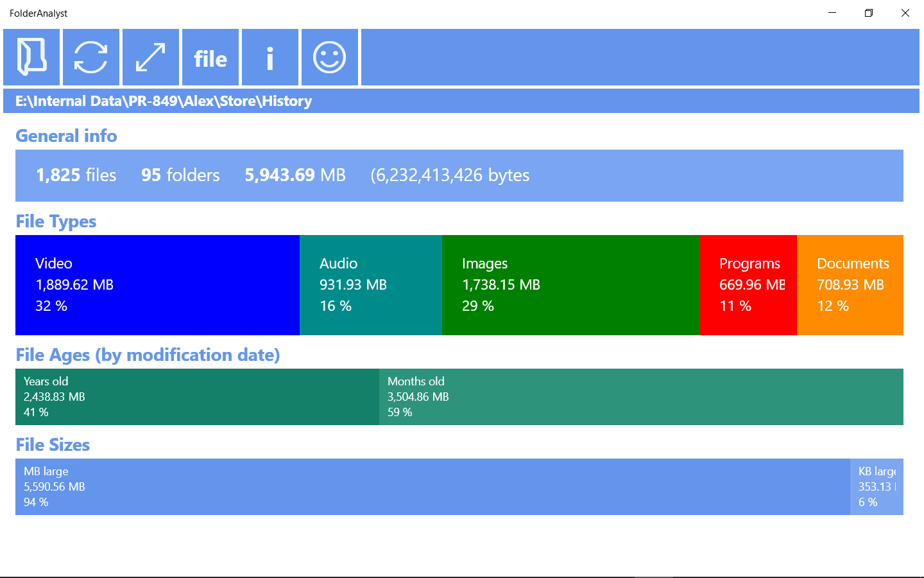The image size is (924, 578).
Task: Click the 95 folders count
Action: (180, 175)
